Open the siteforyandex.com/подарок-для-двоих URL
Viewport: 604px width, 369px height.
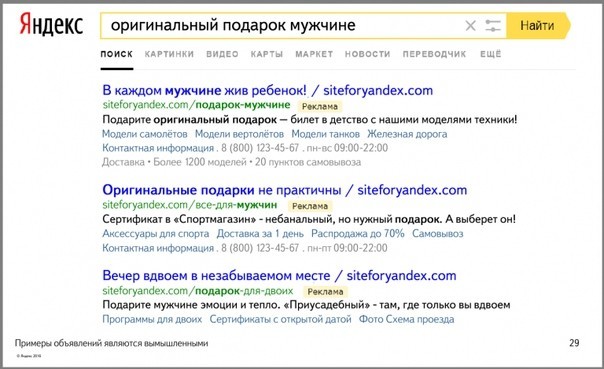point(198,290)
